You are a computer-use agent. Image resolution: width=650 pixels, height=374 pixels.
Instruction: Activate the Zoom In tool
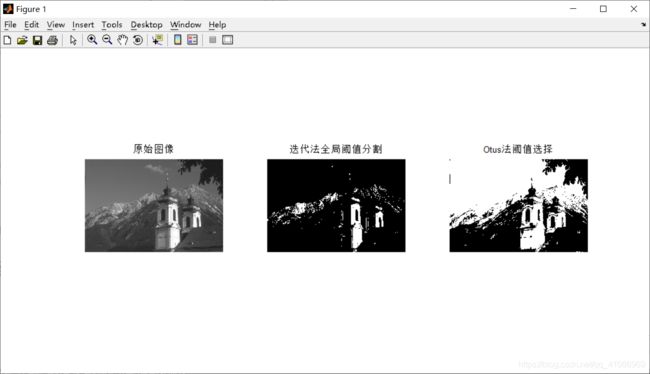click(x=92, y=40)
